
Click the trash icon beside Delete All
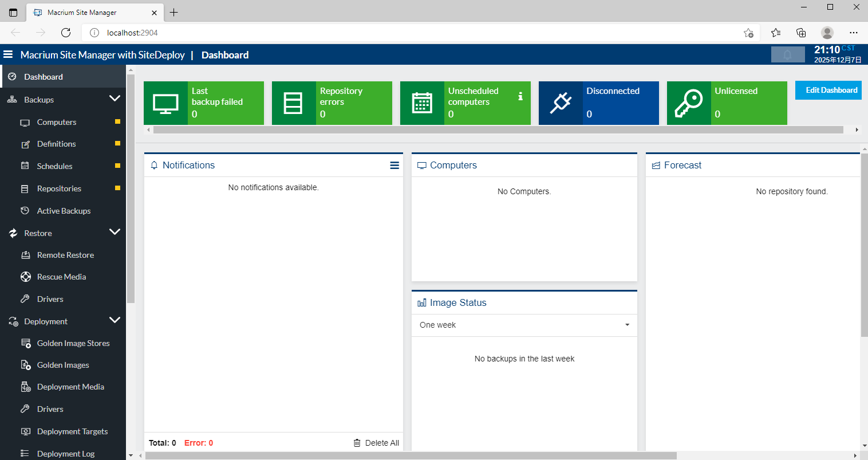point(357,443)
